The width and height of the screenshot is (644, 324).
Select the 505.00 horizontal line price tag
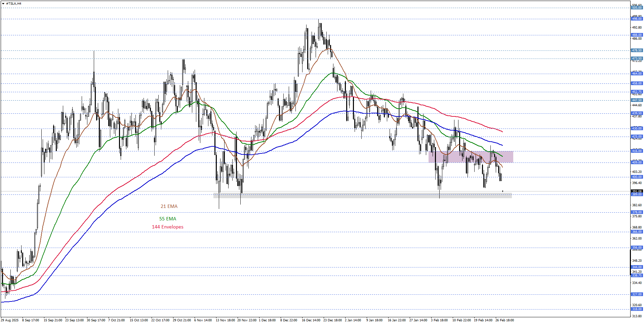637,7
